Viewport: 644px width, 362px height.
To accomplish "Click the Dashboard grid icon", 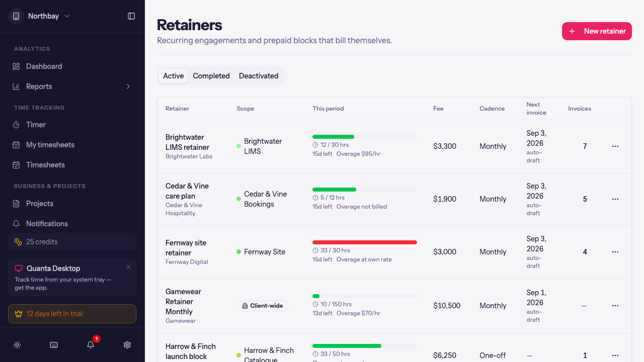I will 16,66.
